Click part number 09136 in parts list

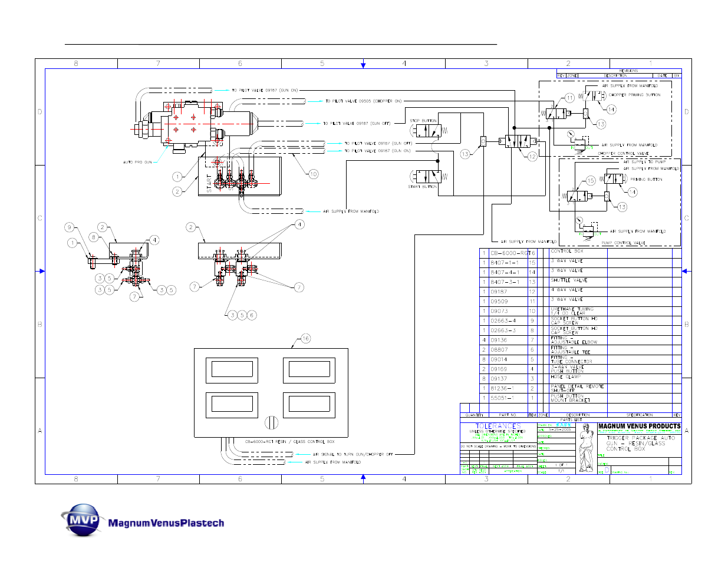(x=499, y=340)
